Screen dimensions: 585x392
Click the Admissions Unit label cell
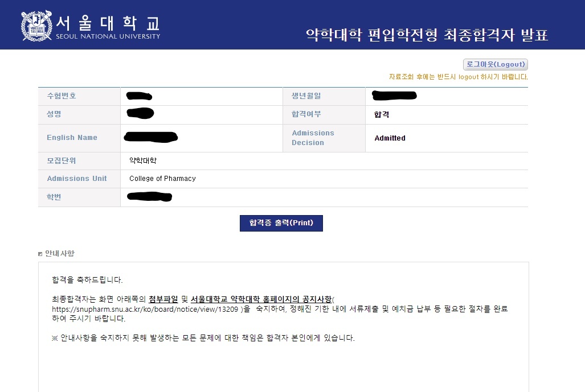pyautogui.click(x=79, y=179)
